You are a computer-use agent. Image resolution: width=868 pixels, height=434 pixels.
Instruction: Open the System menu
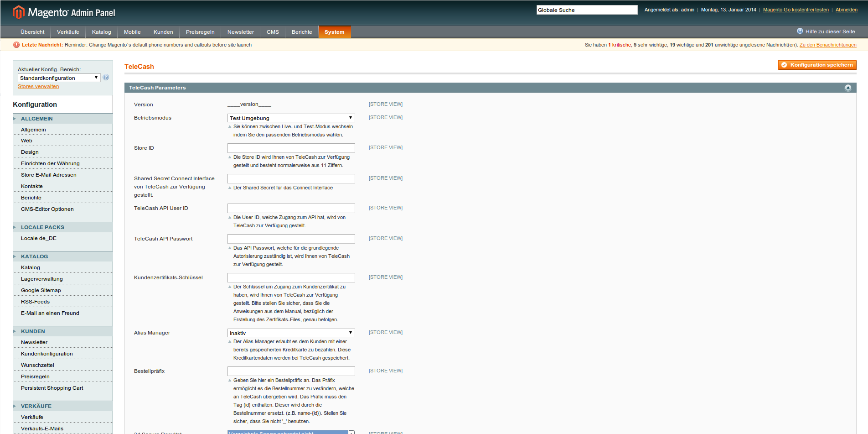click(x=334, y=32)
